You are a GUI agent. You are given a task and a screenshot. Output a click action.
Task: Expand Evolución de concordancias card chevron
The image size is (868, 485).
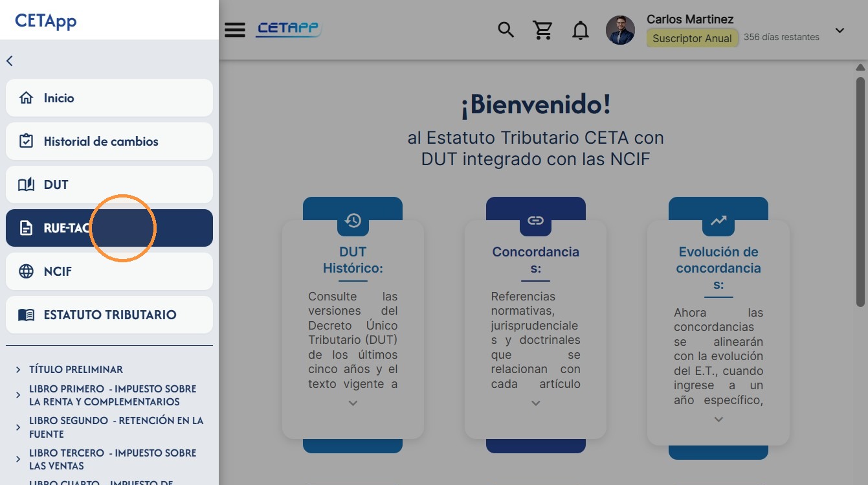718,419
